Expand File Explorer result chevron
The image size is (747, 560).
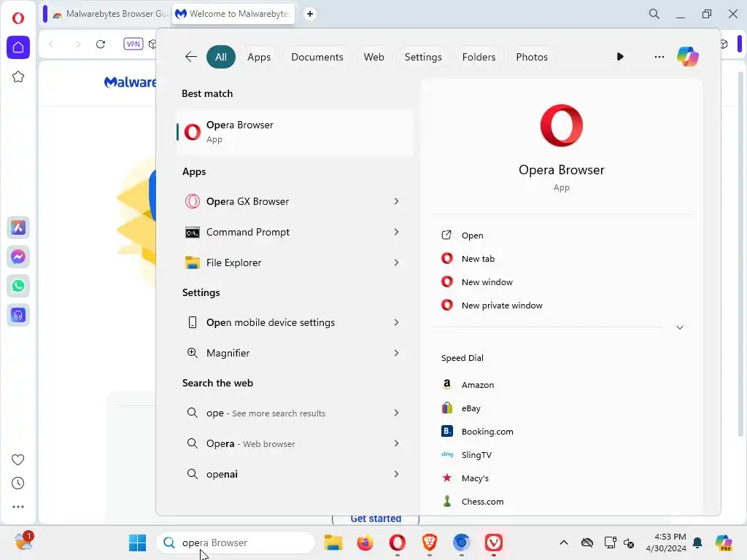tap(396, 262)
